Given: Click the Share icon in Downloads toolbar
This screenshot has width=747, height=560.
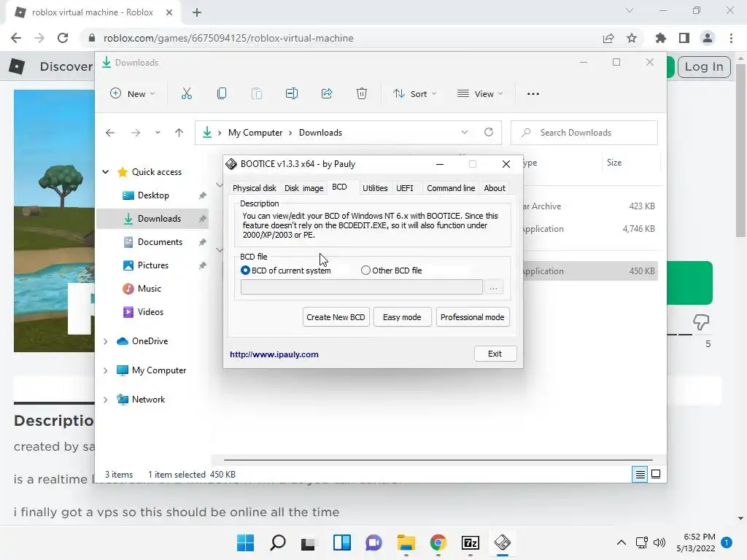Looking at the screenshot, I should click(327, 94).
